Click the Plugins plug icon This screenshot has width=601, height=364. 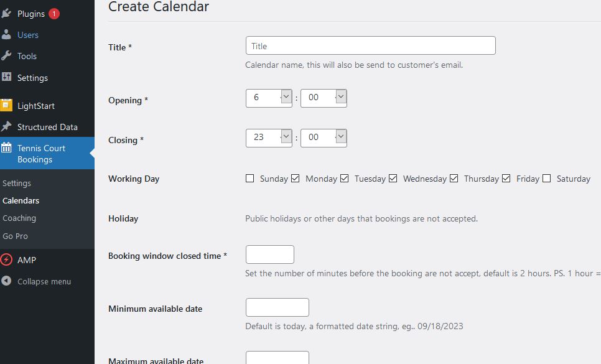[x=6, y=14]
